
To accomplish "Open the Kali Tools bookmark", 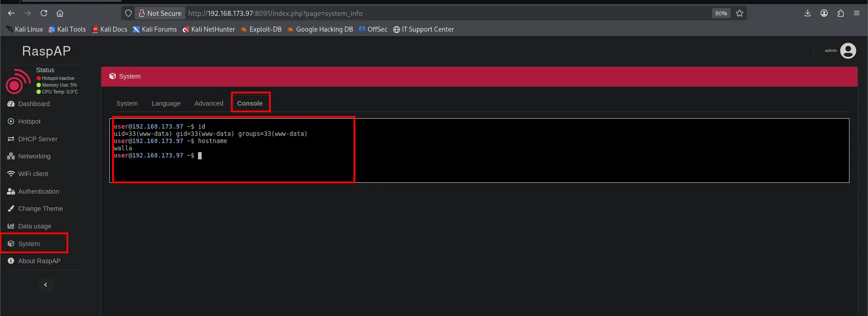I will click(67, 29).
